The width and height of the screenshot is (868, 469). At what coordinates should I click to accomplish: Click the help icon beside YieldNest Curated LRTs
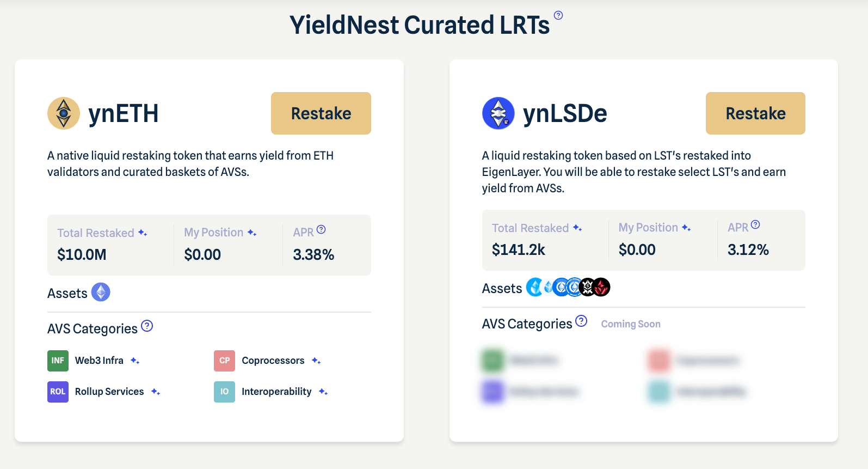pyautogui.click(x=558, y=15)
